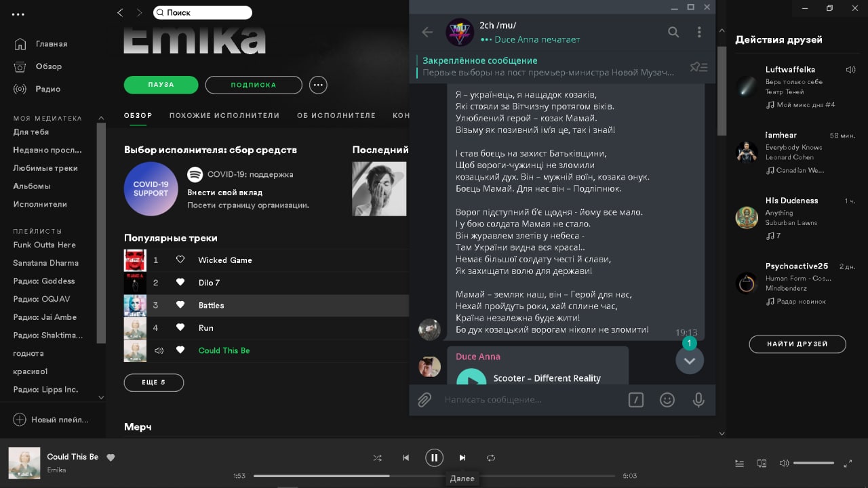
Task: Pause playback in player bar
Action: click(434, 458)
